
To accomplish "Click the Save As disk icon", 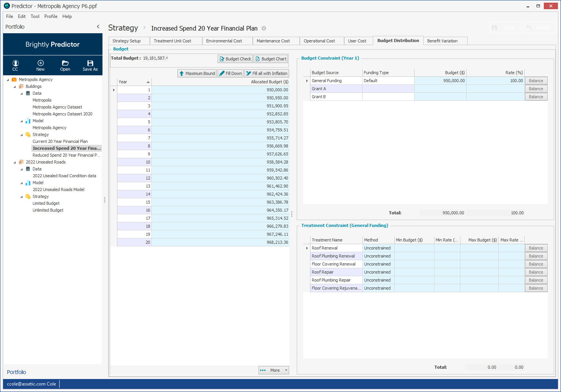I will (90, 65).
